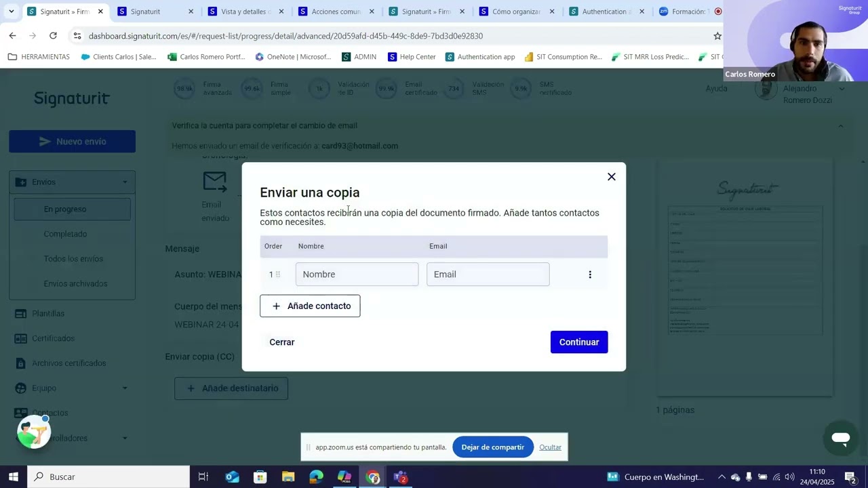Open ADMIN bookmark
This screenshot has height=488, width=868.
coord(359,57)
